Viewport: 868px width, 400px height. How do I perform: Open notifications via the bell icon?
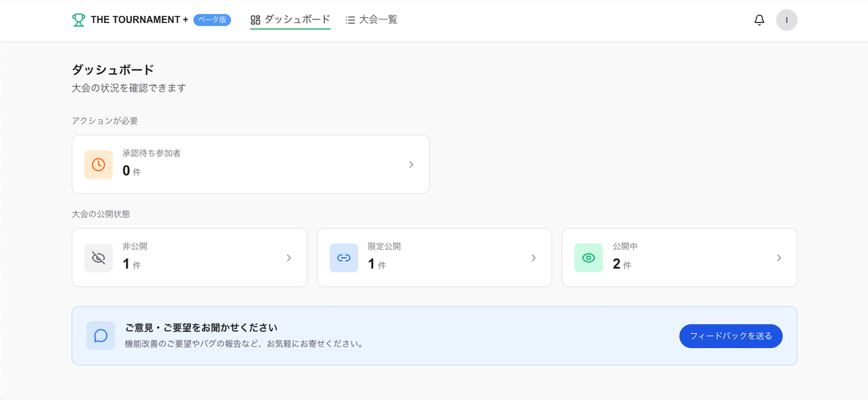pyautogui.click(x=759, y=20)
